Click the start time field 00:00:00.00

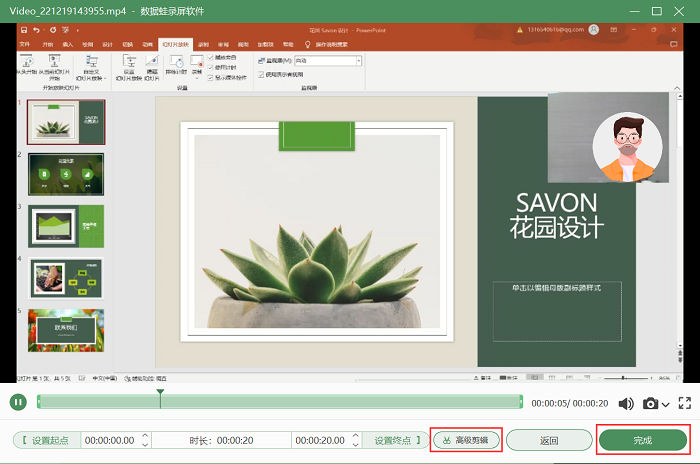coord(109,440)
